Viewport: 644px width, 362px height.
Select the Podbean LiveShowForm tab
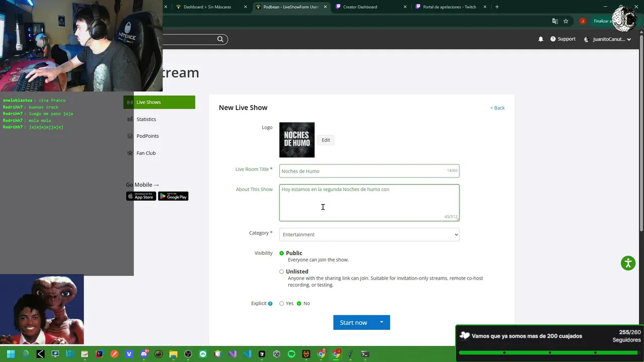(x=286, y=7)
